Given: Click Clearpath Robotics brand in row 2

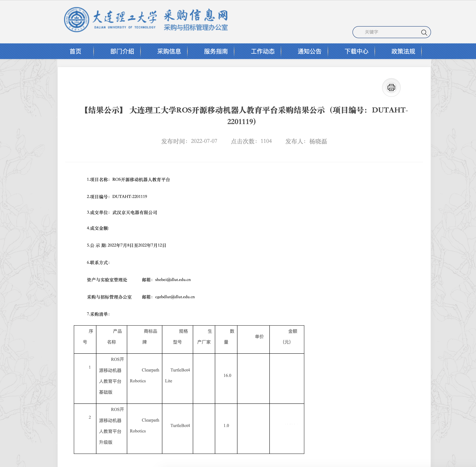Looking at the screenshot, I should [145, 428].
